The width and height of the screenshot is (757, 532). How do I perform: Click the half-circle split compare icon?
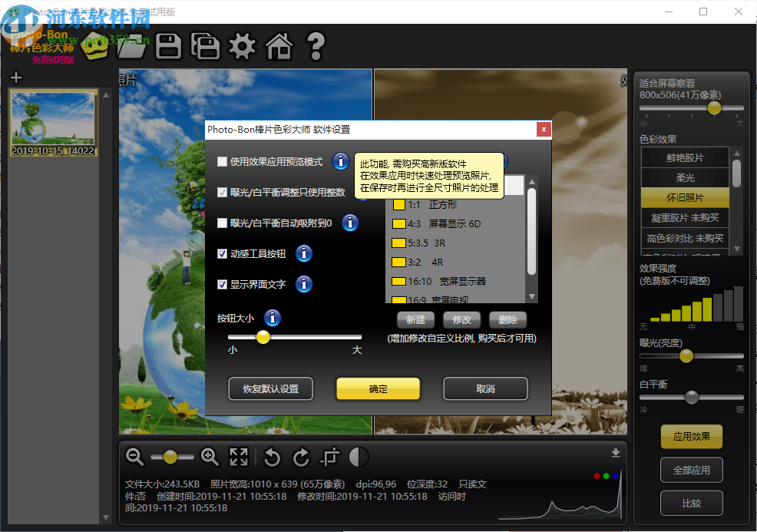tap(359, 457)
